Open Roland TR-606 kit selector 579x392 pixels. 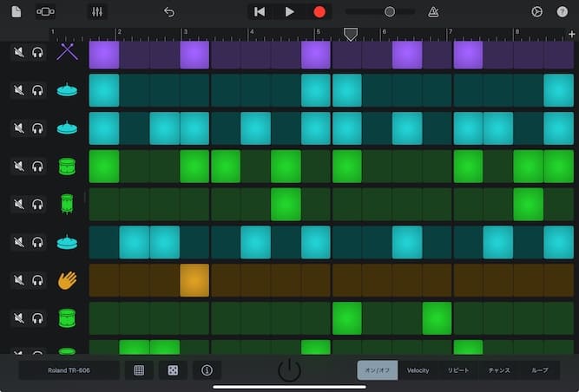click(x=69, y=370)
